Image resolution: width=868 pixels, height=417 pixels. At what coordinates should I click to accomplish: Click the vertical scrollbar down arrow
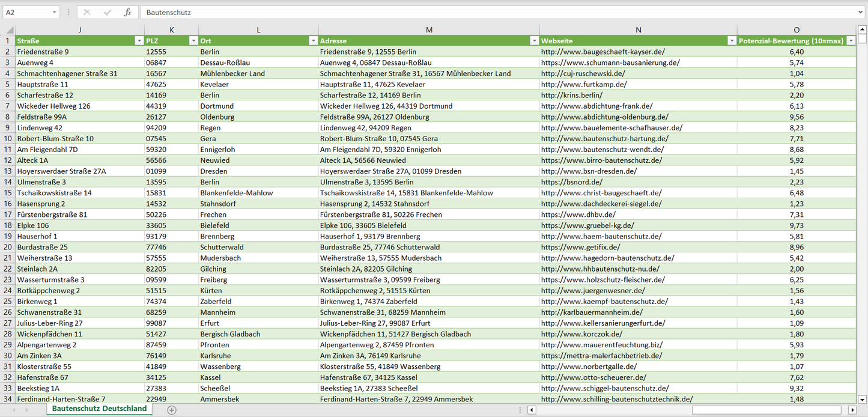(x=862, y=399)
